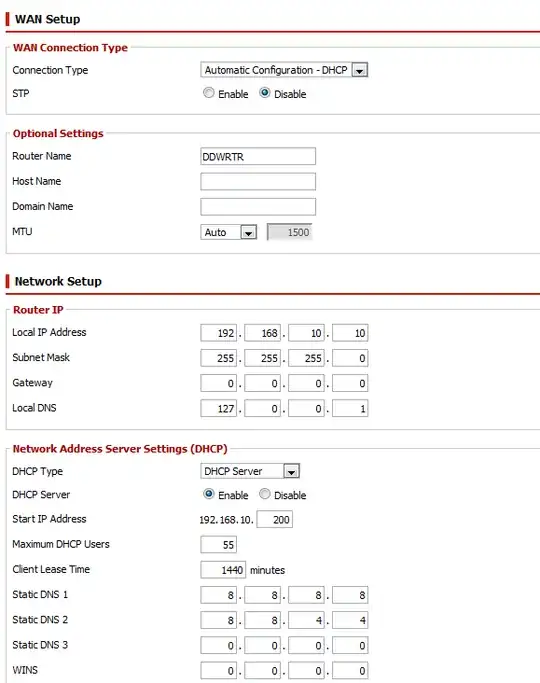The width and height of the screenshot is (540, 683).
Task: Edit Start IP Address field 200
Action: pos(274,519)
